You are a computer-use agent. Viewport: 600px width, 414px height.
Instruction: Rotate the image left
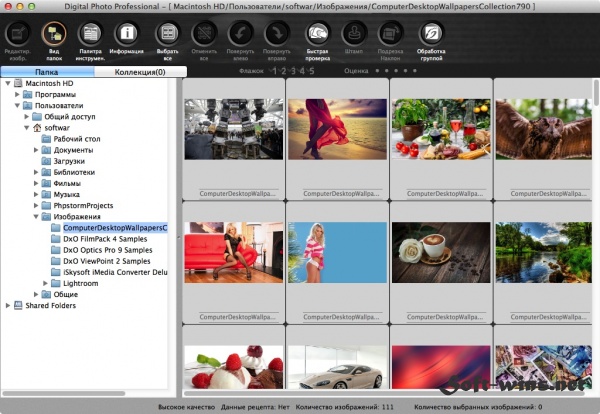pyautogui.click(x=240, y=34)
